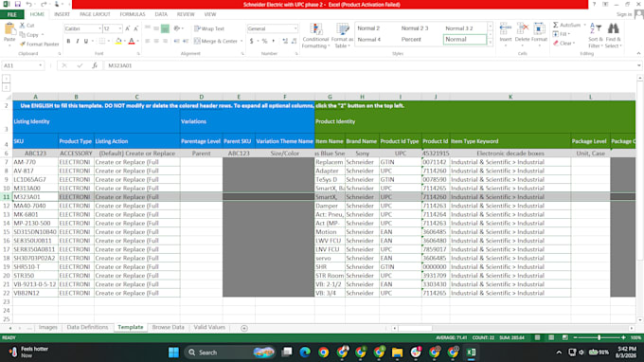
Task: Click the Undo arrow in Quick Access Toolbar
Action: (28, 4)
